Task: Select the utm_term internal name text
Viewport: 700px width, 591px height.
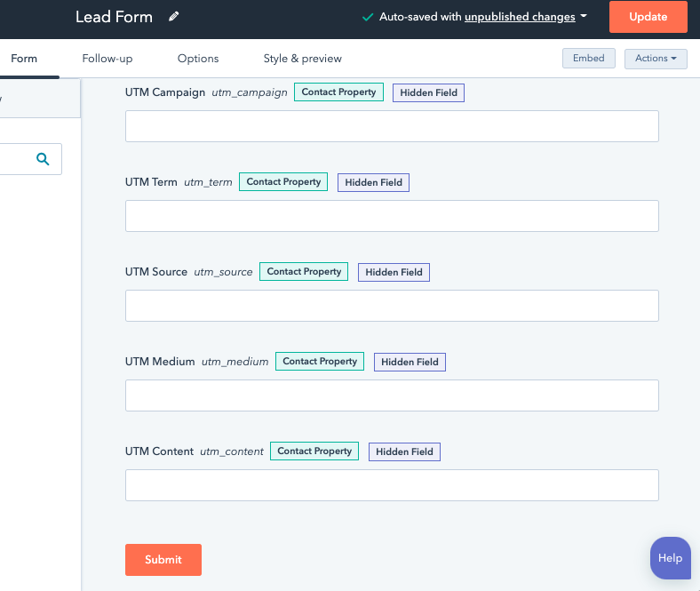Action: pos(208,182)
